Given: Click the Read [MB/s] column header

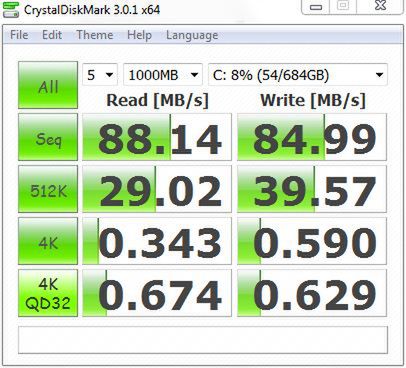Looking at the screenshot, I should [157, 100].
